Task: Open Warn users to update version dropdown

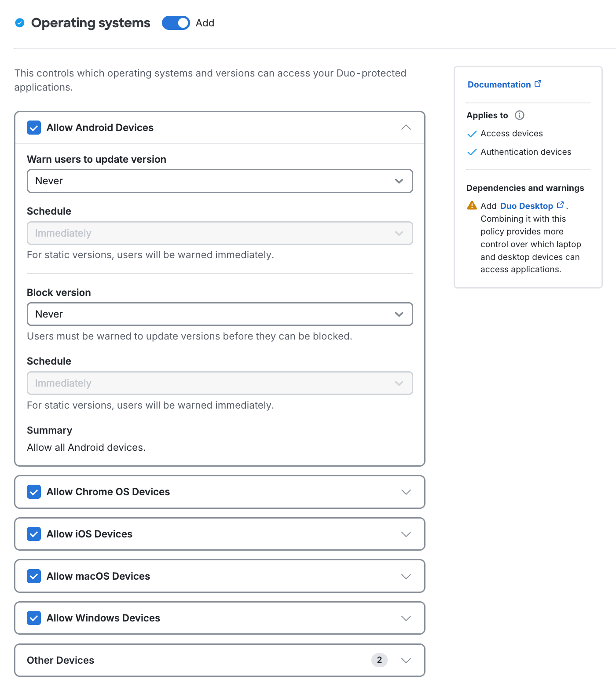Action: [220, 181]
